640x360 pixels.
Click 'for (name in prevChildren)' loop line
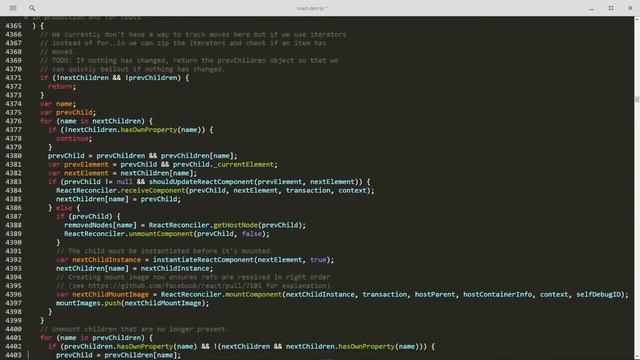point(96,338)
